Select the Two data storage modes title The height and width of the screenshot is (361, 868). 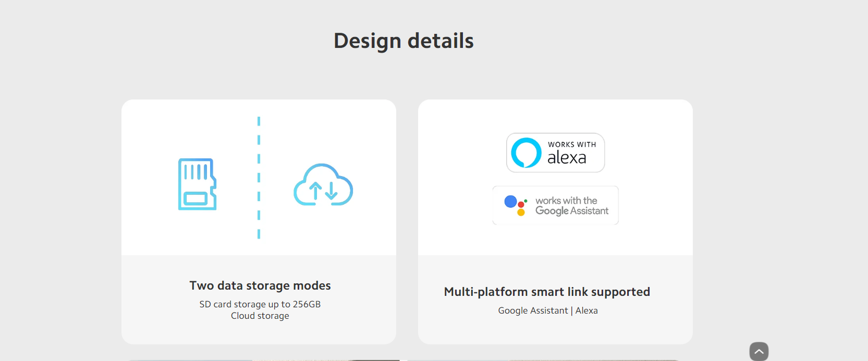pyautogui.click(x=260, y=285)
